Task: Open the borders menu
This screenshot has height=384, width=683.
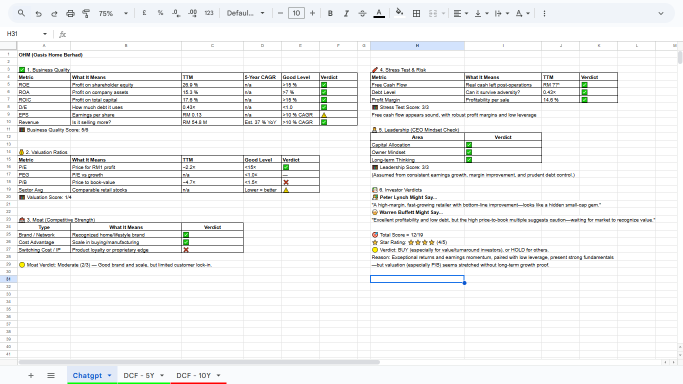Action: (416, 13)
